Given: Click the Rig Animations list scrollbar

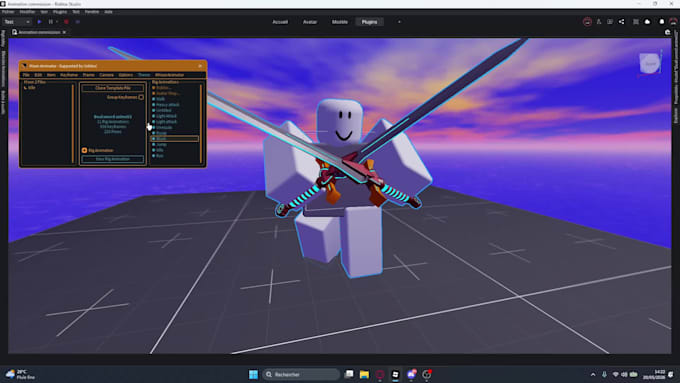Looking at the screenshot, I should coord(201,124).
